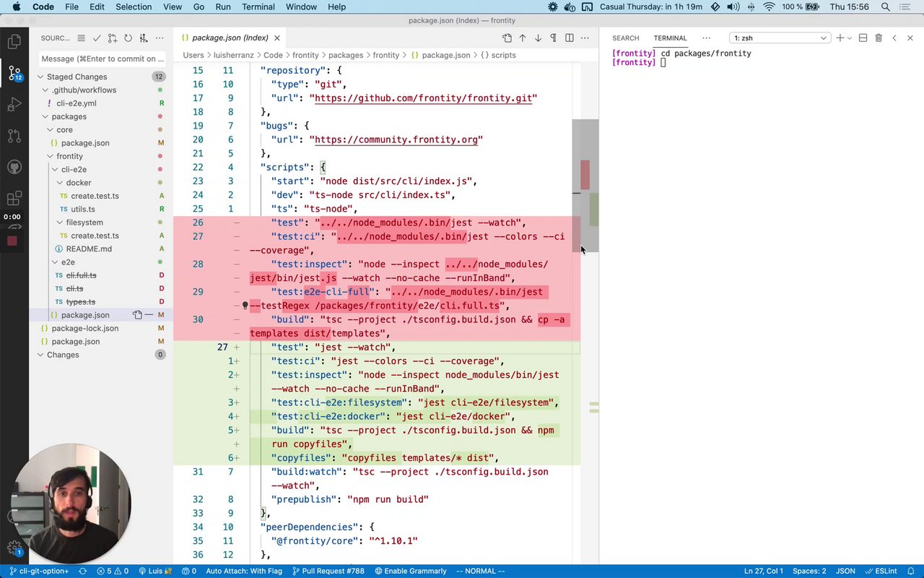924x578 pixels.
Task: Open the panel overflow ellipsis next to TERMINAL
Action: click(x=706, y=38)
